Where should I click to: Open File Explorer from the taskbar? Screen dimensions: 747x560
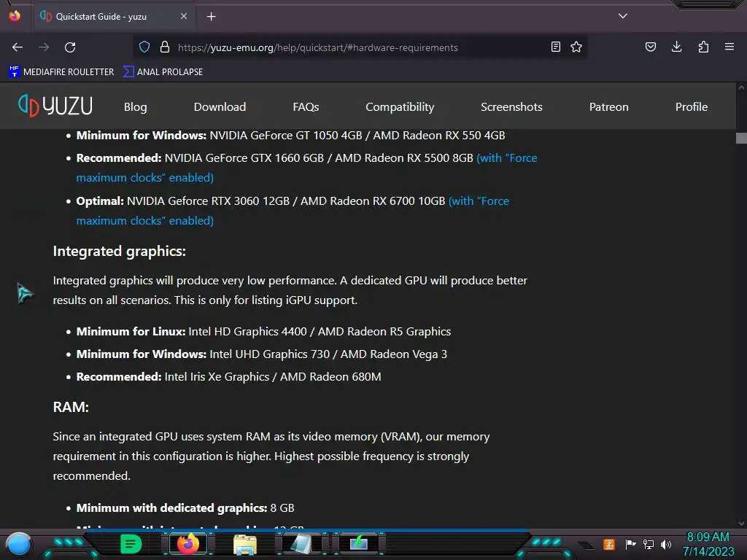pos(245,545)
